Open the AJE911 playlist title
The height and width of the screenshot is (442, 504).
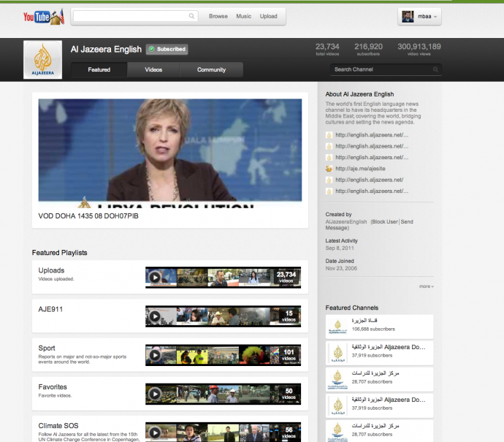(x=50, y=309)
